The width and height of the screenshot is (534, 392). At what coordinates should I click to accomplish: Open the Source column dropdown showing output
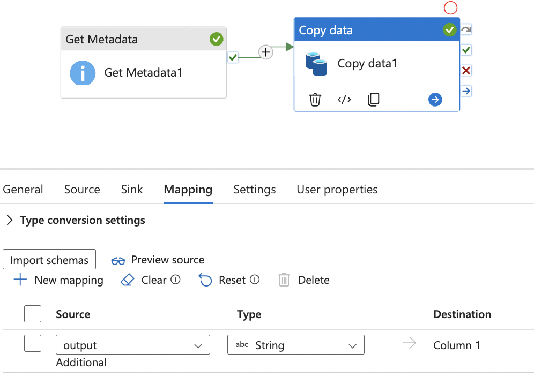pyautogui.click(x=132, y=345)
